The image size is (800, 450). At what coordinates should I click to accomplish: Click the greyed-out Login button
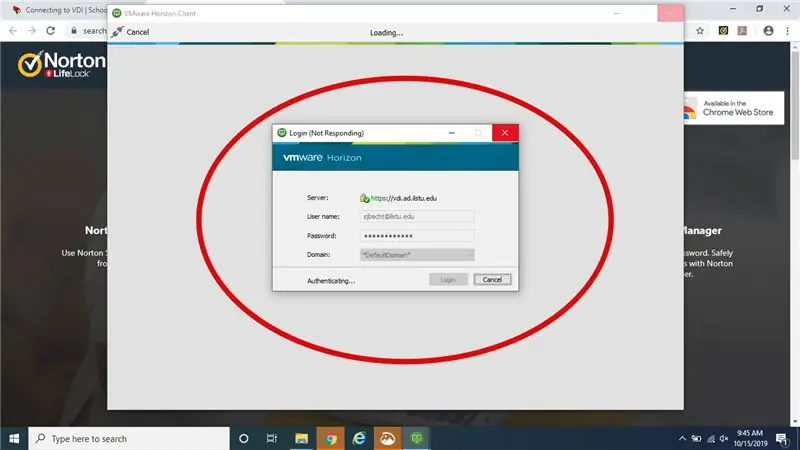point(448,280)
